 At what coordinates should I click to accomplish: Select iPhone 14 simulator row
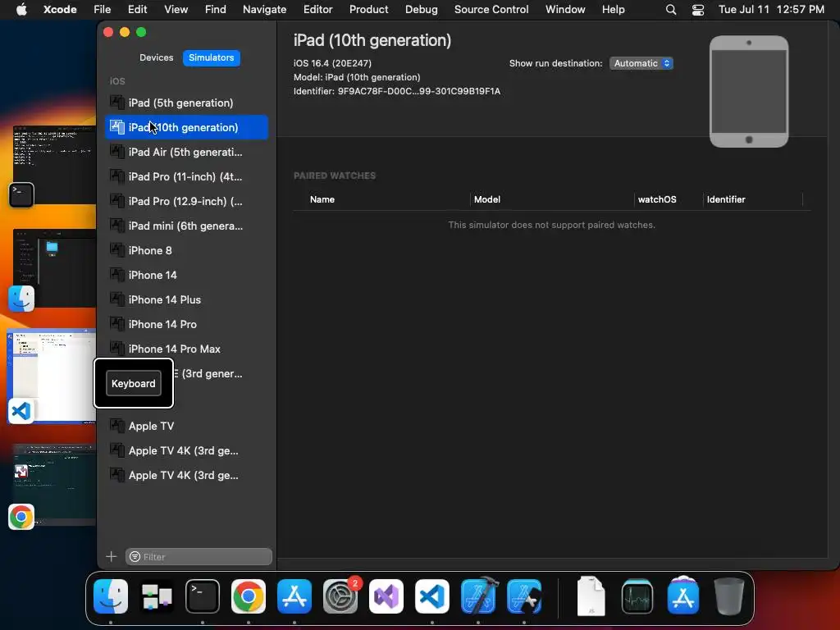pyautogui.click(x=186, y=276)
